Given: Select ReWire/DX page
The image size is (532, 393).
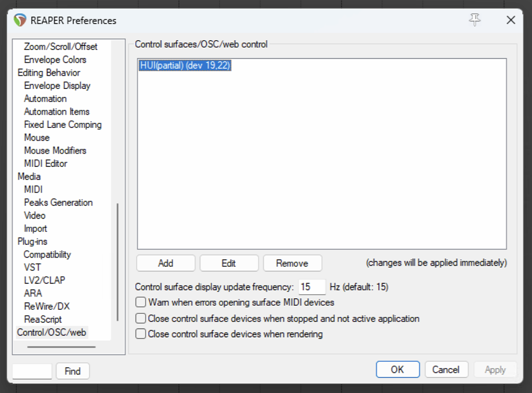Looking at the screenshot, I should (47, 306).
